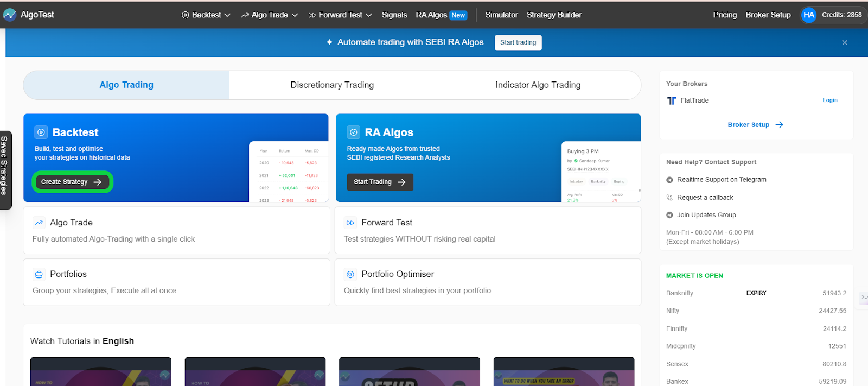Click the Credits: 2858 label
Image resolution: width=868 pixels, height=386 pixels.
point(842,15)
